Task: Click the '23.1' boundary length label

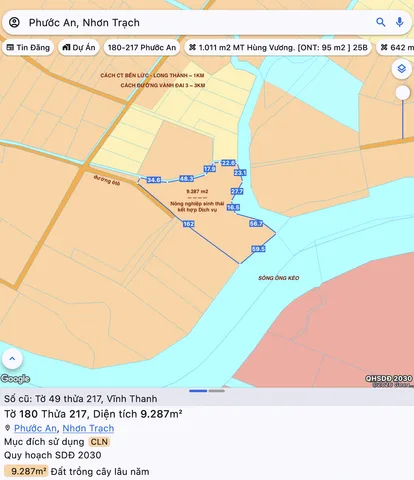Action: click(x=240, y=173)
